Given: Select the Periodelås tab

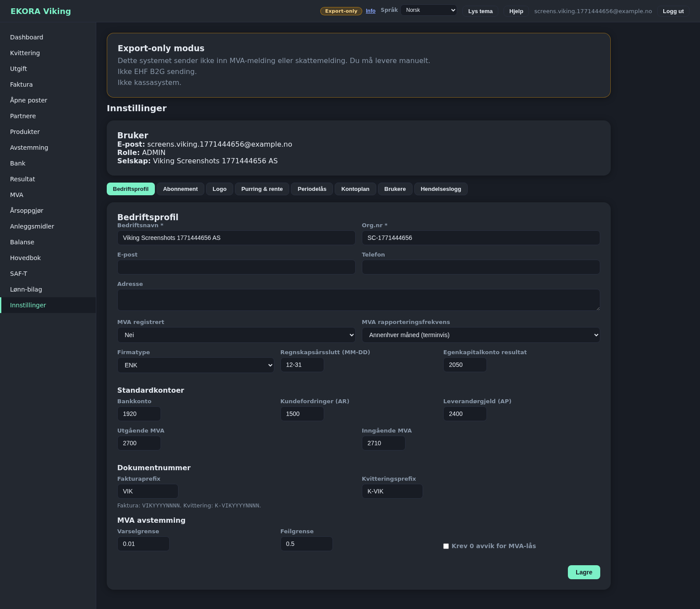Looking at the screenshot, I should [x=311, y=189].
